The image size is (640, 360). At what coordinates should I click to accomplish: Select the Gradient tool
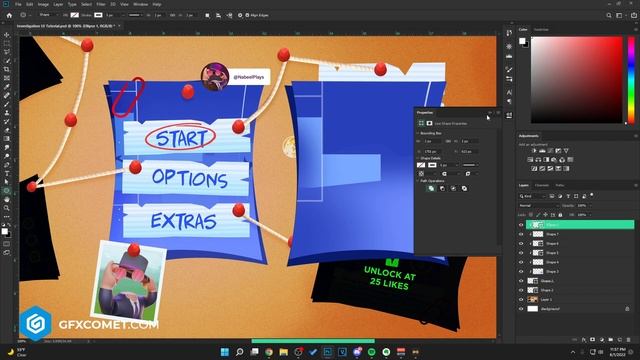tap(7, 139)
